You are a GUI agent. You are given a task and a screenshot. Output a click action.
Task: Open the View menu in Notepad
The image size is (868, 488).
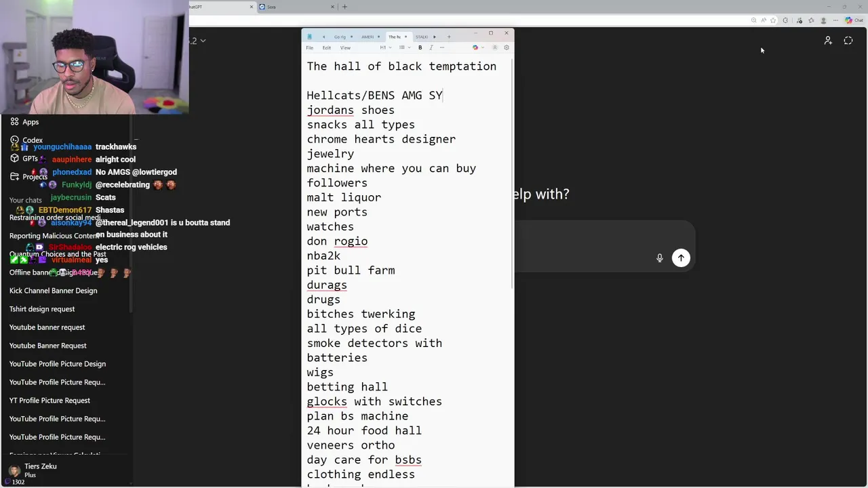pyautogui.click(x=345, y=47)
